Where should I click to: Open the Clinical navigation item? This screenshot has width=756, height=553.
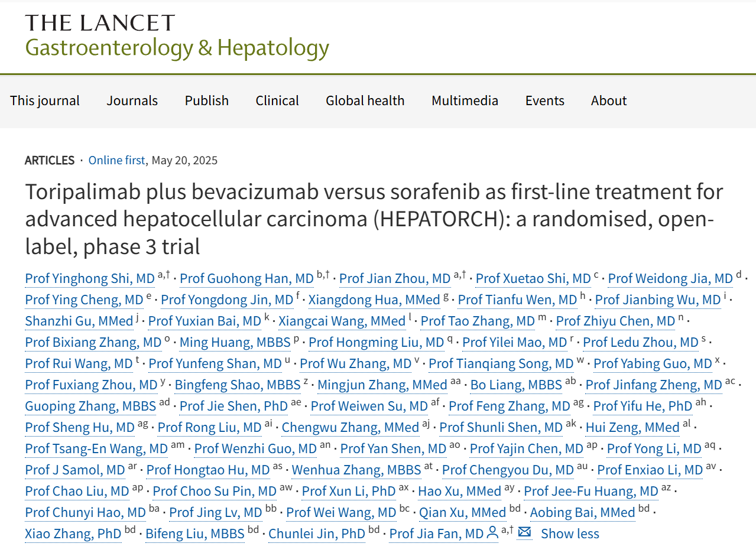[277, 100]
